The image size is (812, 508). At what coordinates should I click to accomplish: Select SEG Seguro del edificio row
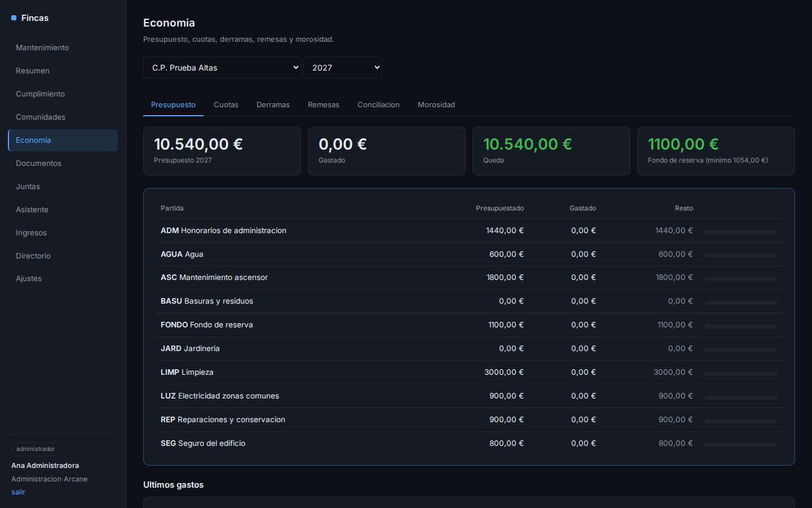click(469, 444)
